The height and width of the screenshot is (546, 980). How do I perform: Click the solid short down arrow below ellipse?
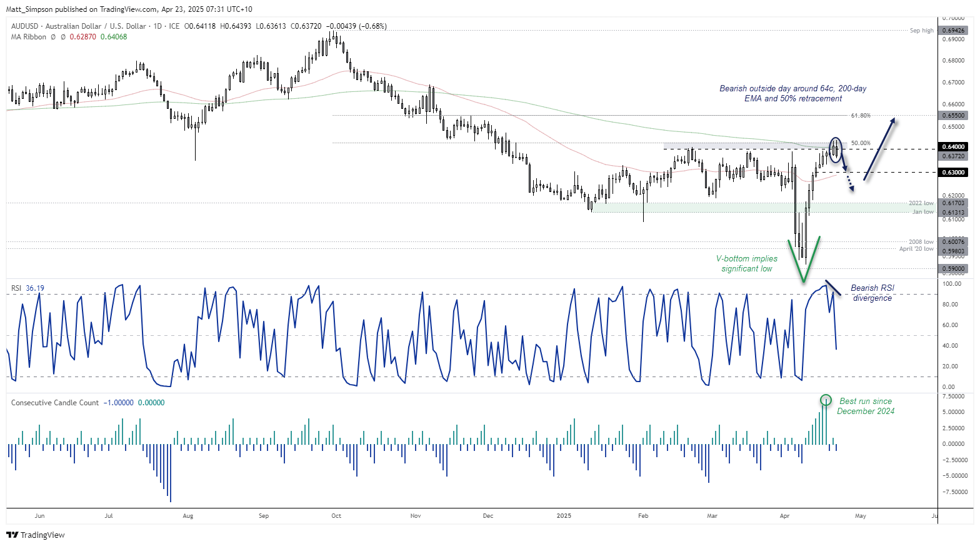tap(843, 164)
